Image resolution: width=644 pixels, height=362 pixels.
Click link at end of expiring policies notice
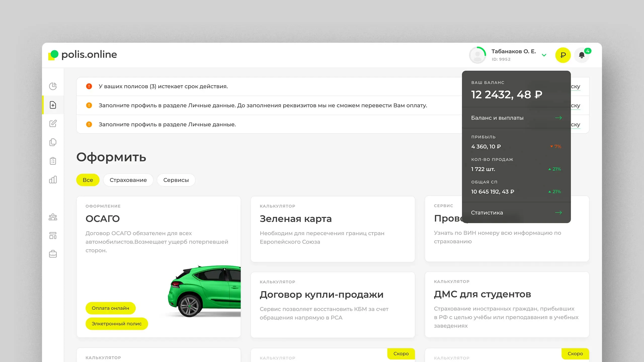pyautogui.click(x=576, y=86)
